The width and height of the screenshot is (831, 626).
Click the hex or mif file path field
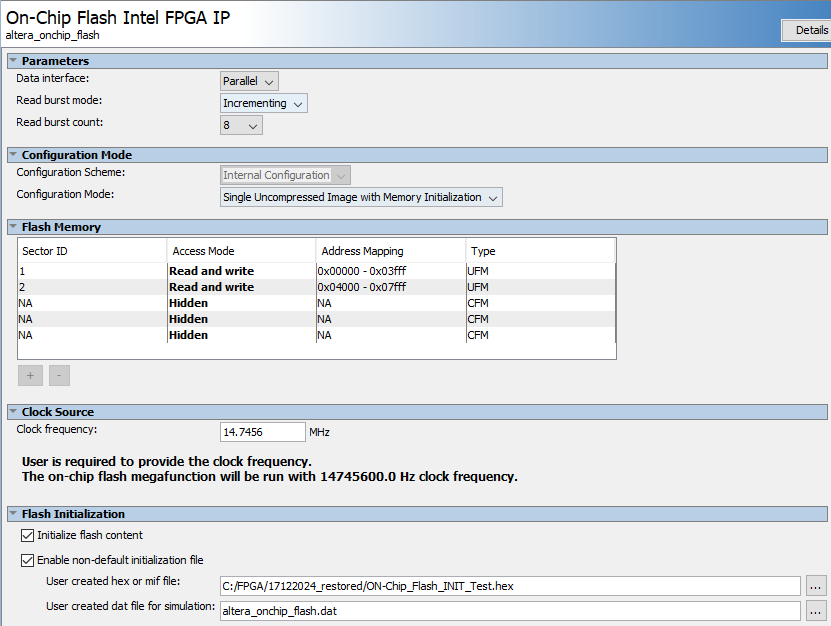click(509, 586)
